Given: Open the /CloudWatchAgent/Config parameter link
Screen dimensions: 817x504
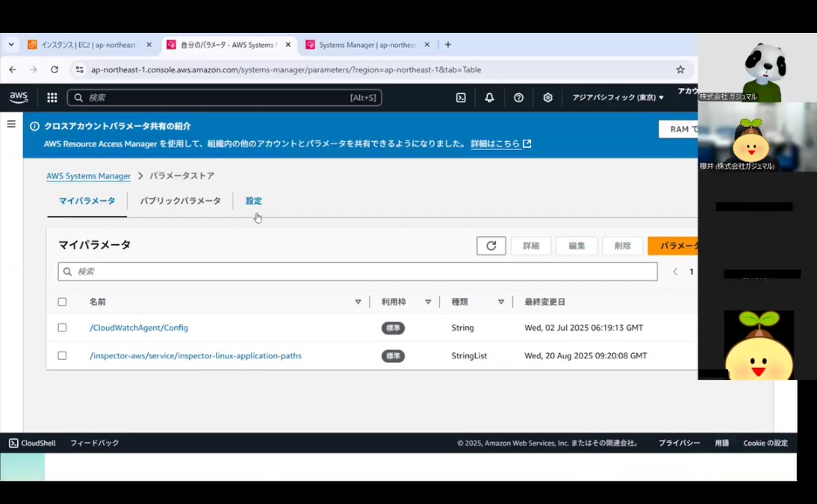Looking at the screenshot, I should click(x=139, y=328).
